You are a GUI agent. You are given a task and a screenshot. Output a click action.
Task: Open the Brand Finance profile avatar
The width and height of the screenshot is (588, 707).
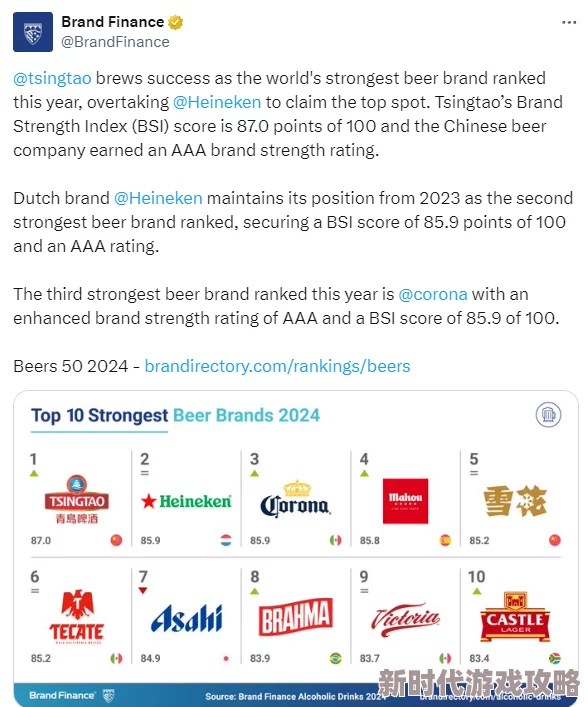tap(32, 32)
